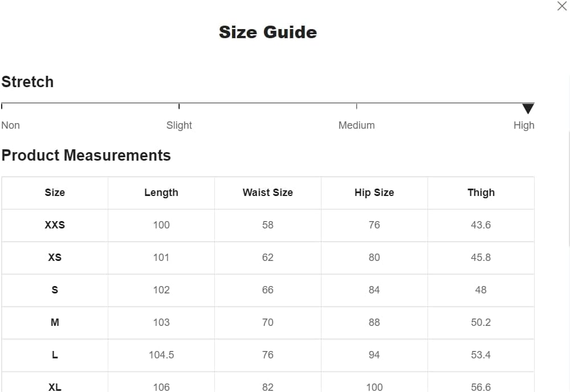
Task: Select the XXS size row label
Action: (55, 225)
